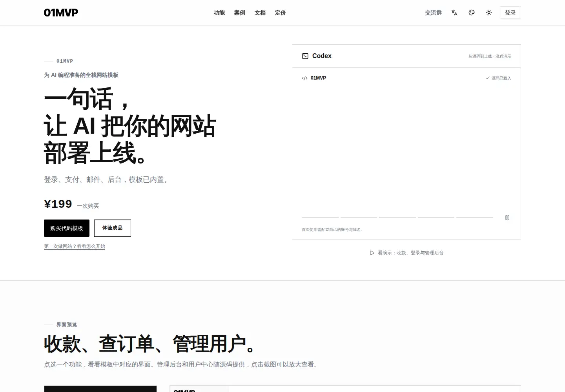Click the 01MVP logo in header

(61, 13)
